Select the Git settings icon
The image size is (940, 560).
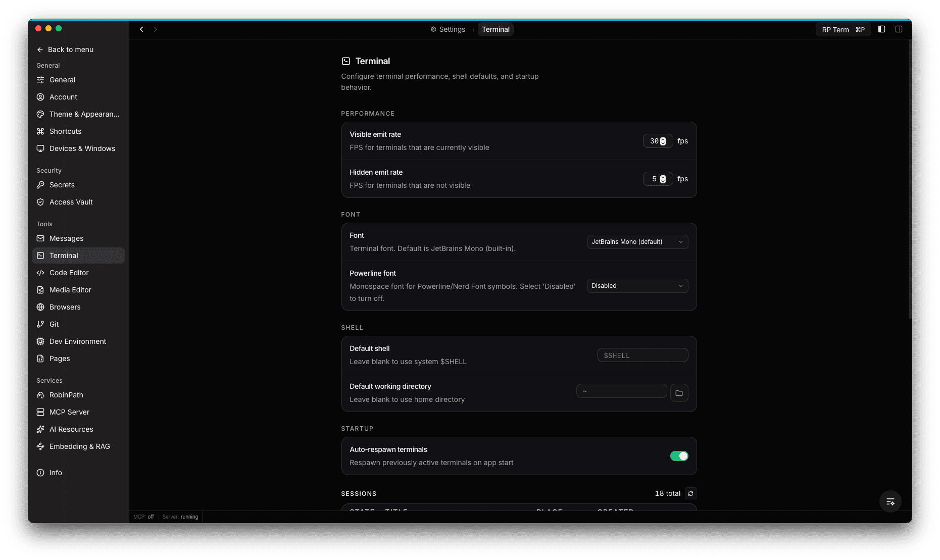(x=40, y=324)
